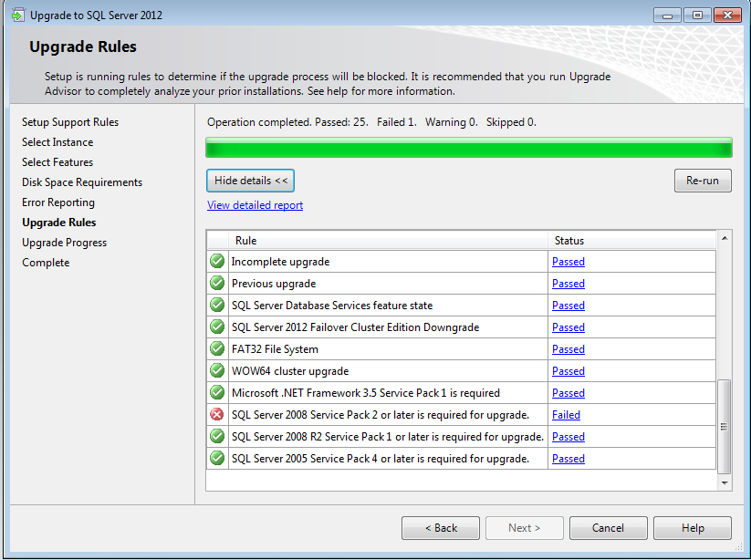Open Passed link for Failover Cluster Edition Downgrade
This screenshot has height=560, width=751.
tap(568, 327)
